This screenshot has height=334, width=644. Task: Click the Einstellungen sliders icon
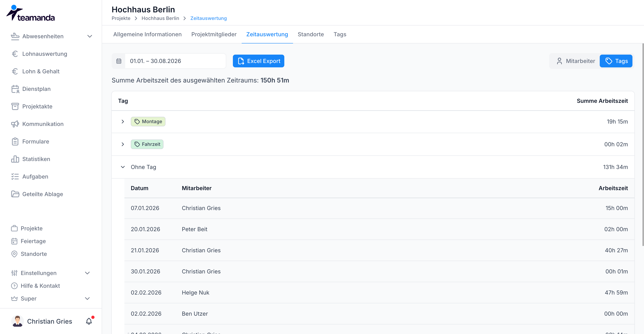click(14, 273)
